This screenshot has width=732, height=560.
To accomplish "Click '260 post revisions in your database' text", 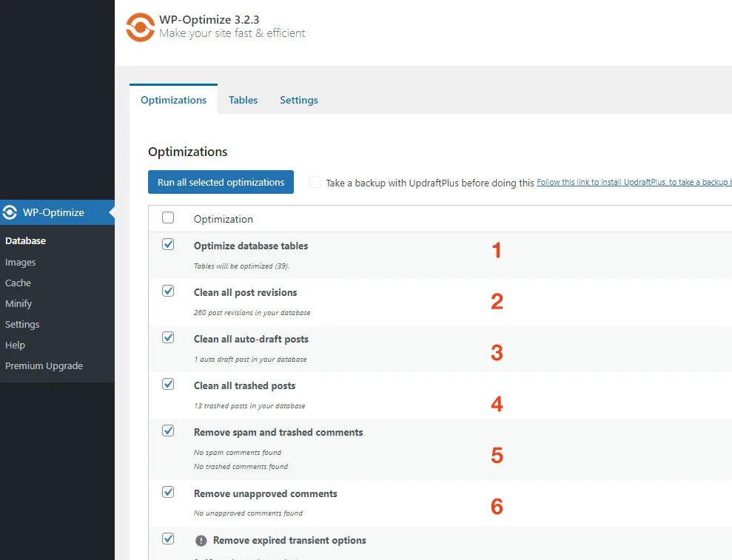I will (252, 313).
